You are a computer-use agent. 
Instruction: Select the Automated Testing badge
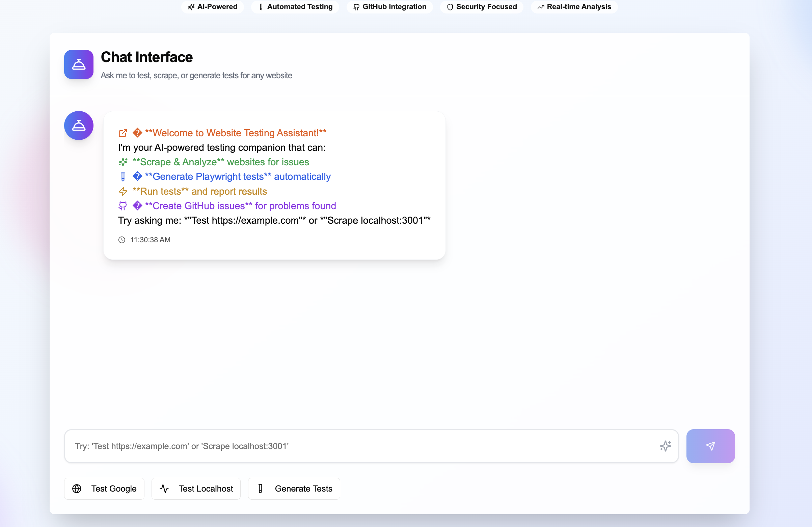pos(295,7)
